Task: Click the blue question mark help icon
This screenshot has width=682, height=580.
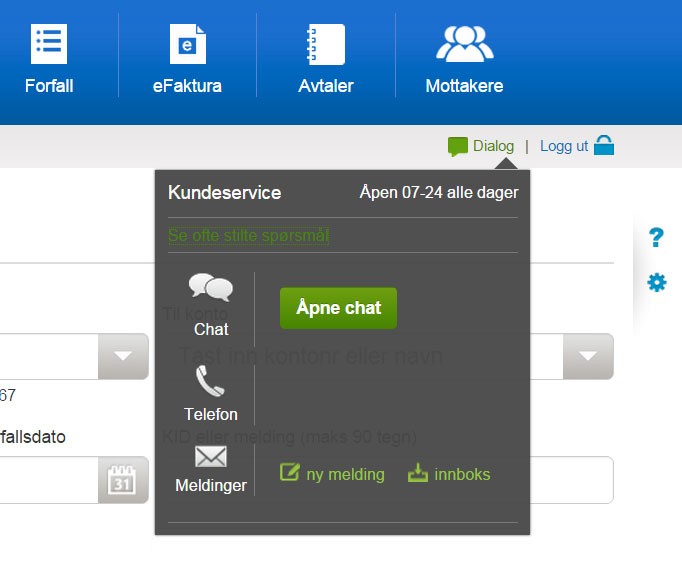Action: pyautogui.click(x=656, y=238)
